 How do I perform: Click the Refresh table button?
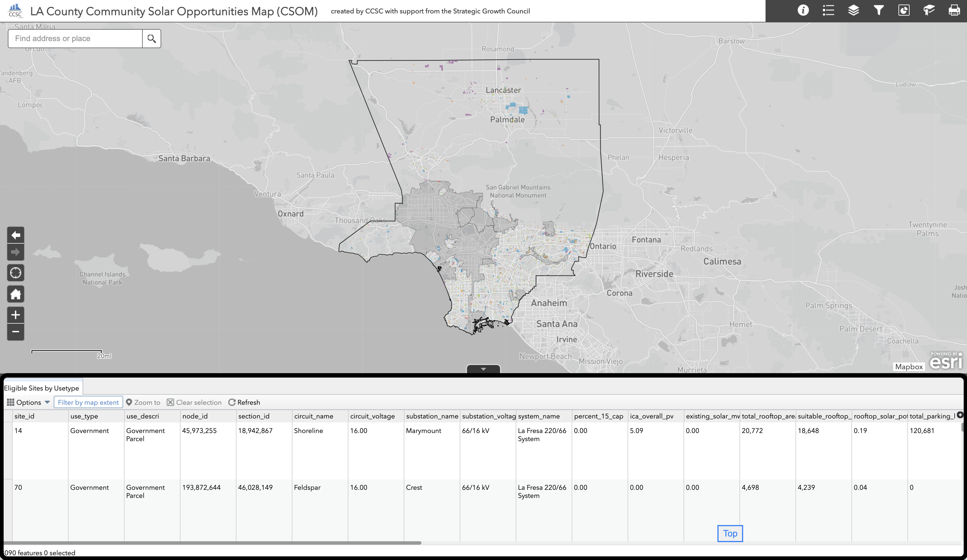coord(244,402)
